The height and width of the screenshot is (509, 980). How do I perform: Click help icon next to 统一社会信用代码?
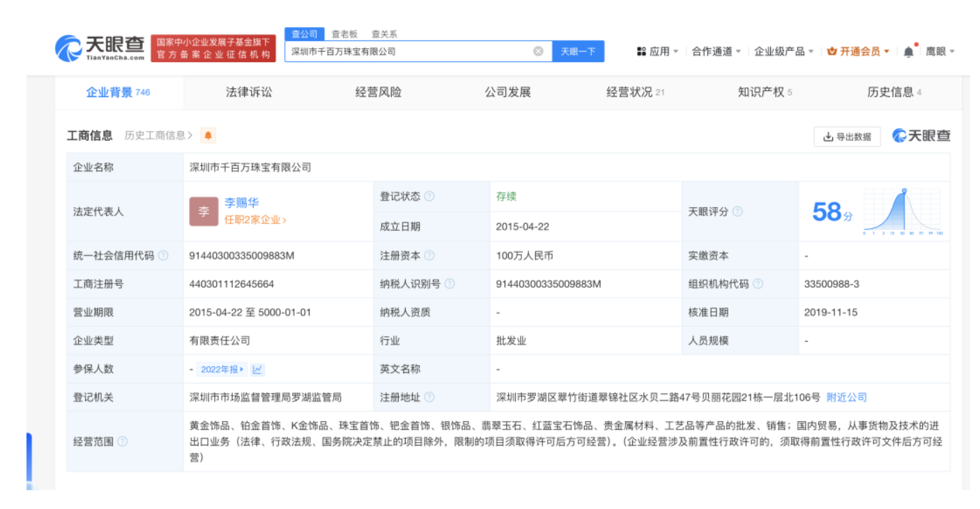click(x=163, y=256)
